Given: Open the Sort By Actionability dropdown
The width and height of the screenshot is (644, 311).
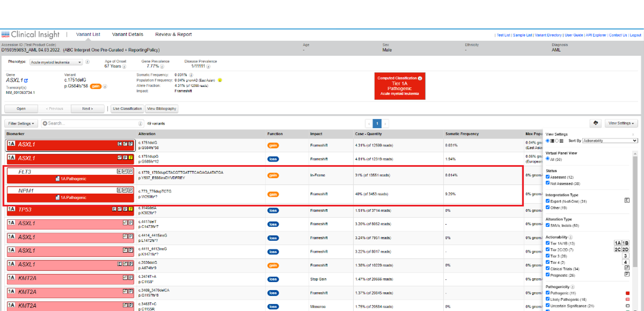Looking at the screenshot, I should coord(610,141).
